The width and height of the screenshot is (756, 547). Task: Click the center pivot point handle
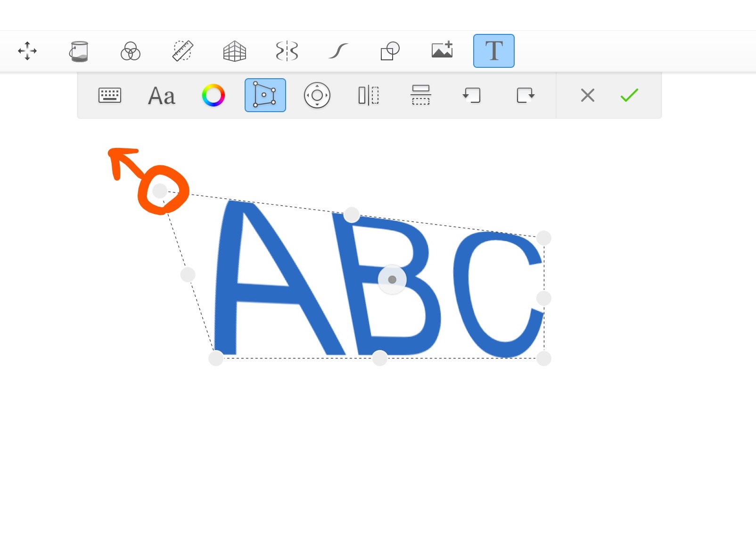coord(392,280)
